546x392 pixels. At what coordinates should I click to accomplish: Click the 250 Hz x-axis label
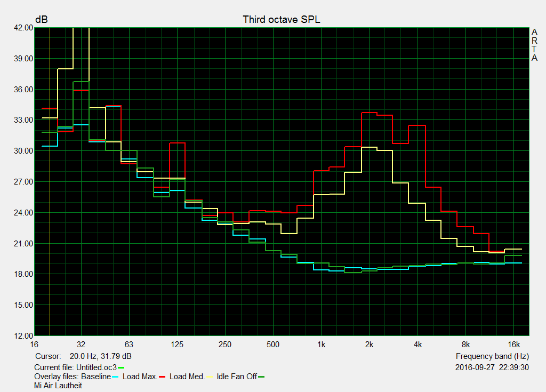click(x=225, y=345)
